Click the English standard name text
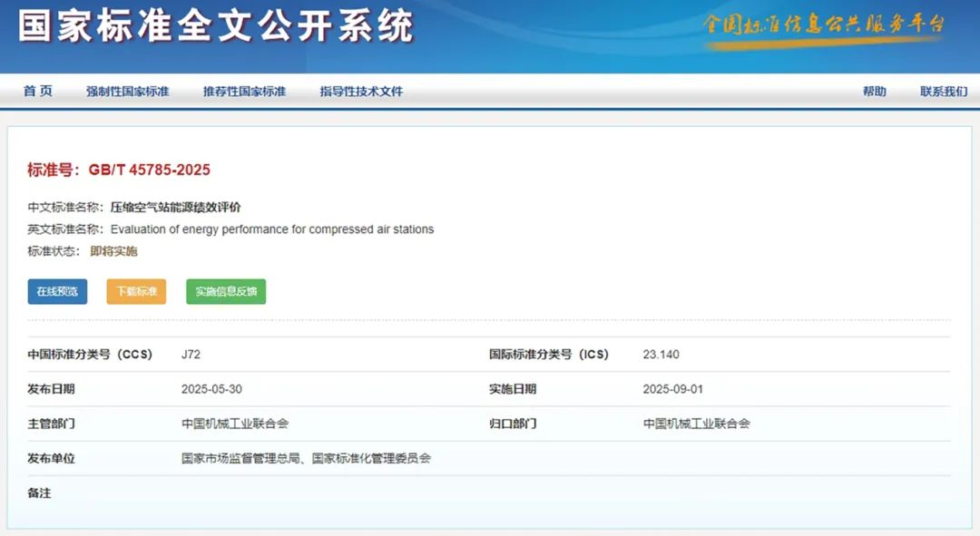The image size is (980, 536). pos(271,229)
